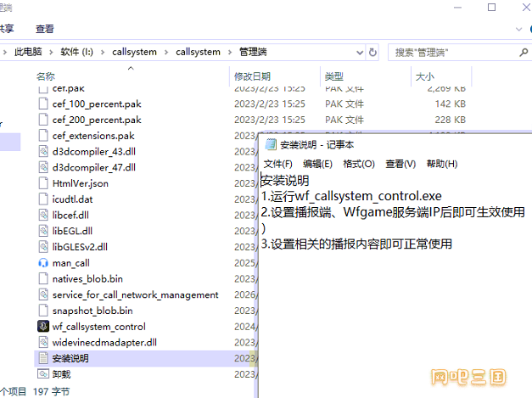This screenshot has height=398, width=532.
Task: Open the chevron before 此电脑 in path
Action: coord(5,53)
